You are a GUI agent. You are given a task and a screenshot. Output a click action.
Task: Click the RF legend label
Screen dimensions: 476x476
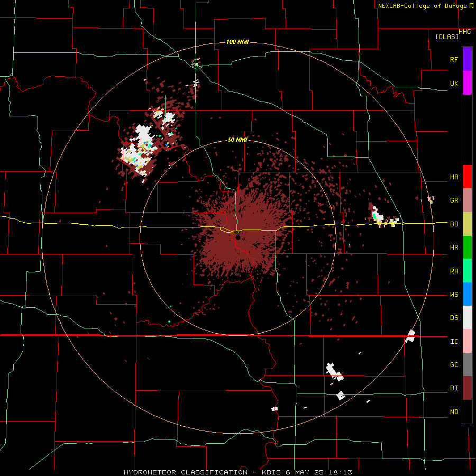[454, 59]
